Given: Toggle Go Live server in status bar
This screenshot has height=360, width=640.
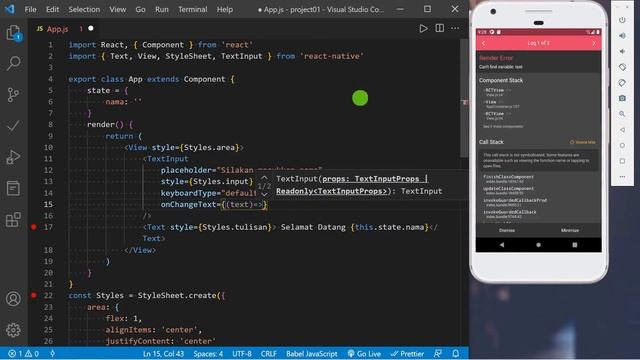Looking at the screenshot, I should click(364, 354).
